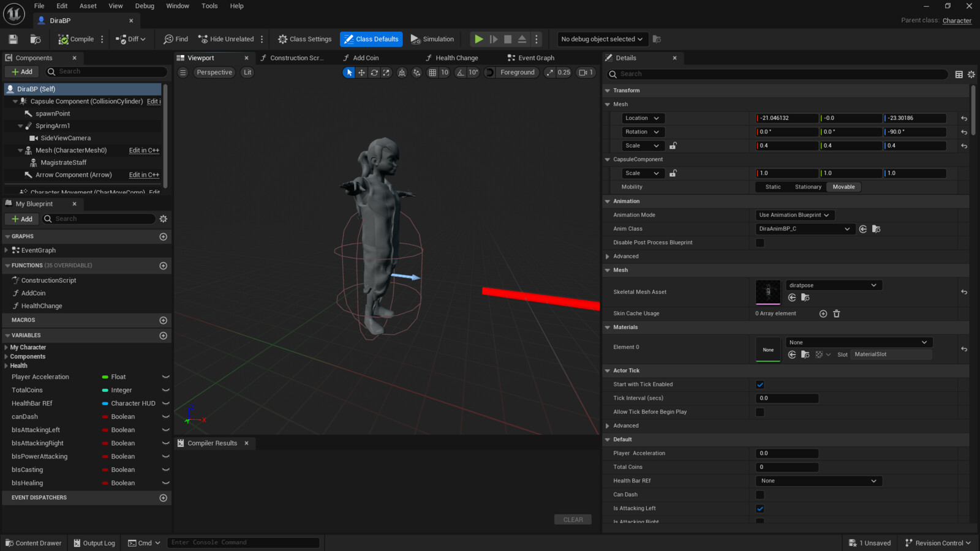Check Disable Post Process Blueprint

(x=759, y=242)
